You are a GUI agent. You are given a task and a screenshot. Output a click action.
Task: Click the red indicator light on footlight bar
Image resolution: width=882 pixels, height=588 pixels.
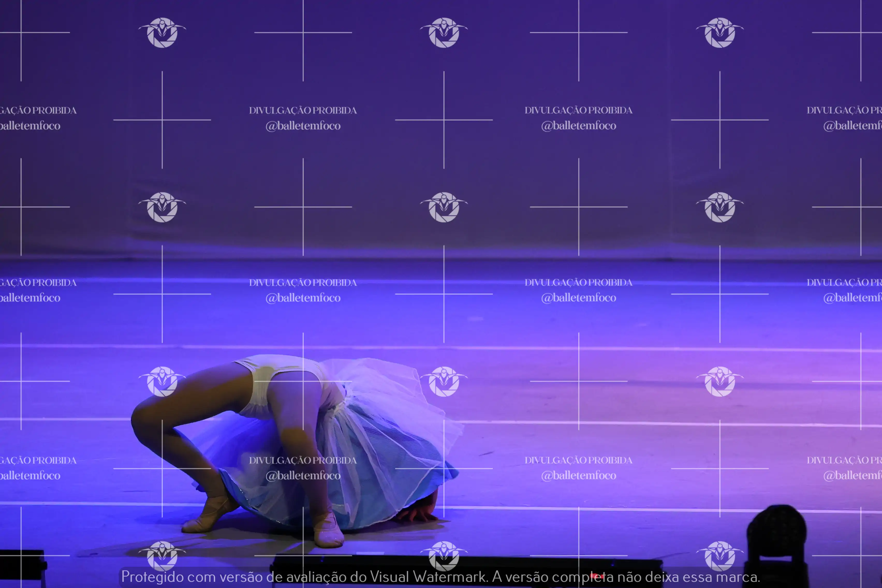click(x=597, y=576)
